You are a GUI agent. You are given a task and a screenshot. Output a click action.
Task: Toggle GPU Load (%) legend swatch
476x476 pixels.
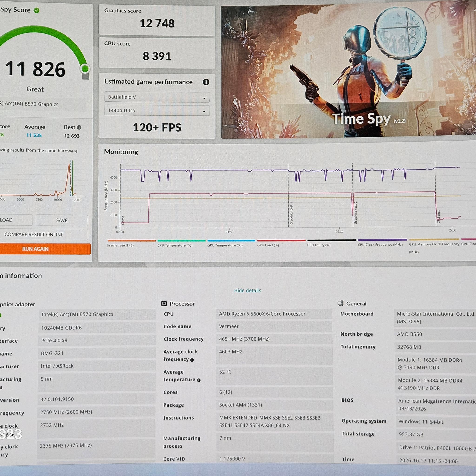(x=281, y=240)
